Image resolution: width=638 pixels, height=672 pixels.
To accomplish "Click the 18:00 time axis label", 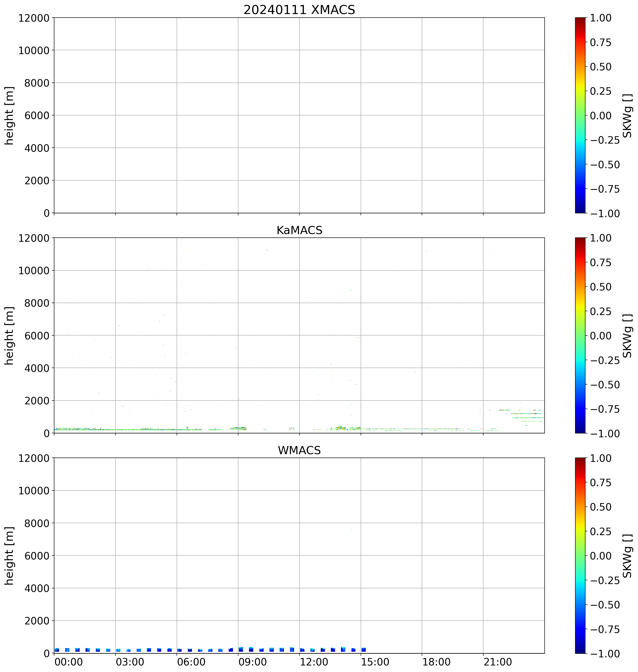I will point(436,662).
